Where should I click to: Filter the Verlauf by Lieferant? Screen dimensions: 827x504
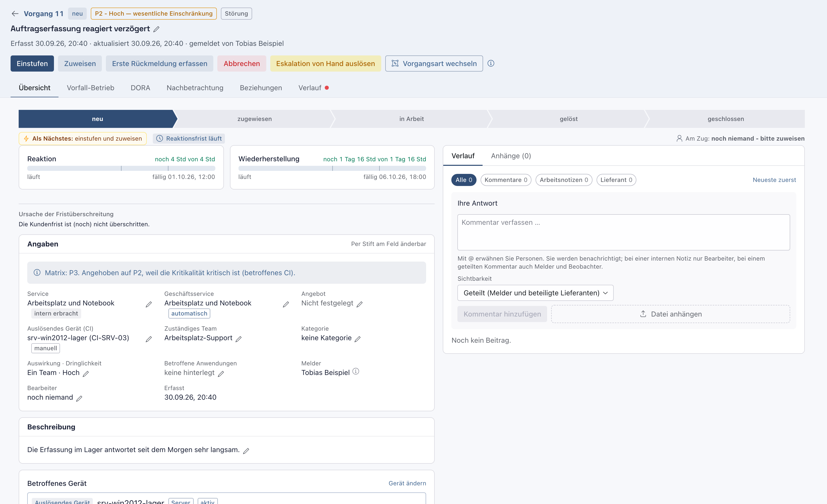pyautogui.click(x=616, y=180)
